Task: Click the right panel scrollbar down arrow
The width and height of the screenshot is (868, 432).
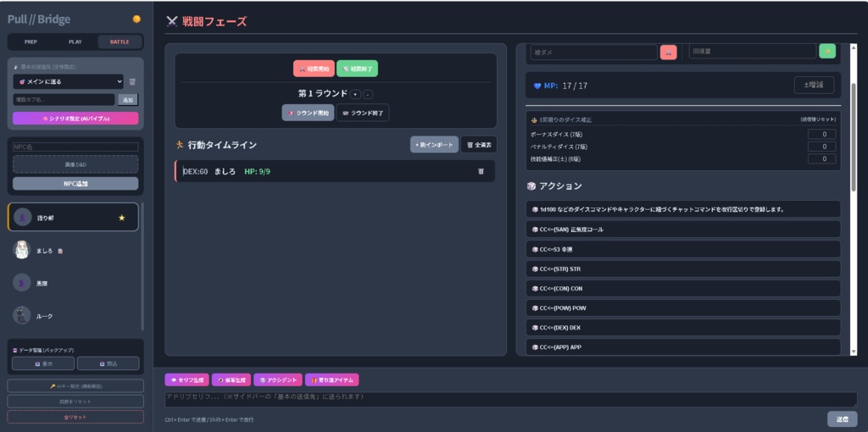Action: (853, 352)
